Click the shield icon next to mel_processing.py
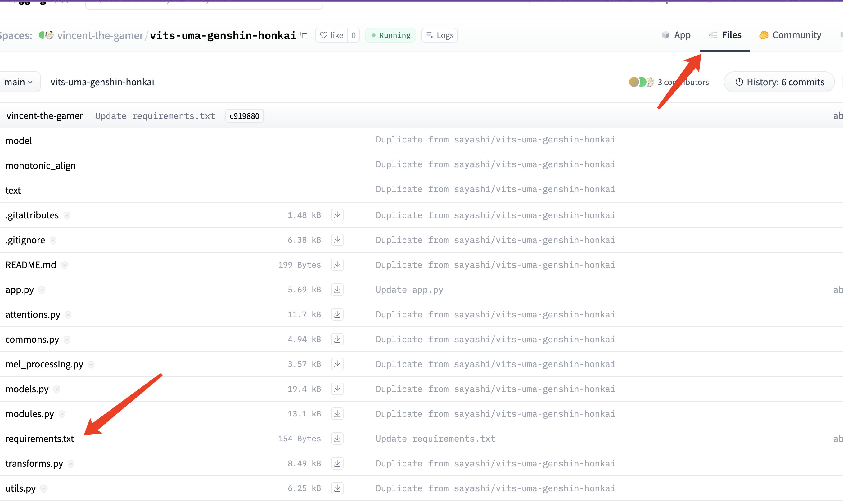Image resolution: width=843 pixels, height=504 pixels. (91, 364)
